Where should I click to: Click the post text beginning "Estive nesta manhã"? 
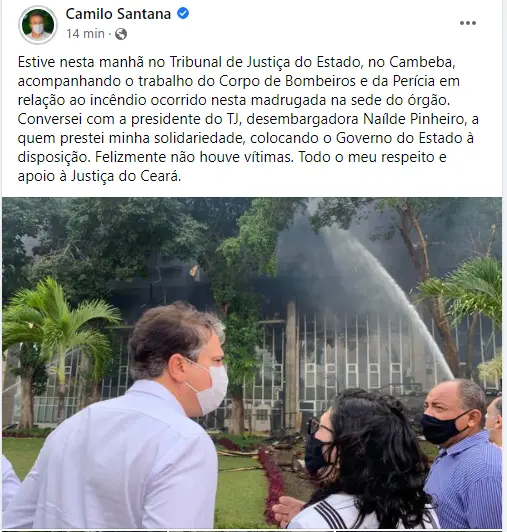248,119
